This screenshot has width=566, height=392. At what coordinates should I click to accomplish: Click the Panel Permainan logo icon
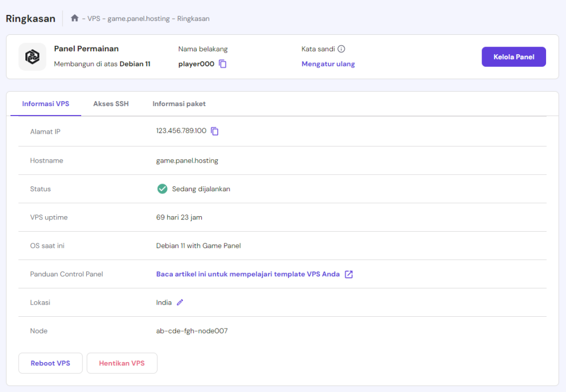[x=32, y=56]
